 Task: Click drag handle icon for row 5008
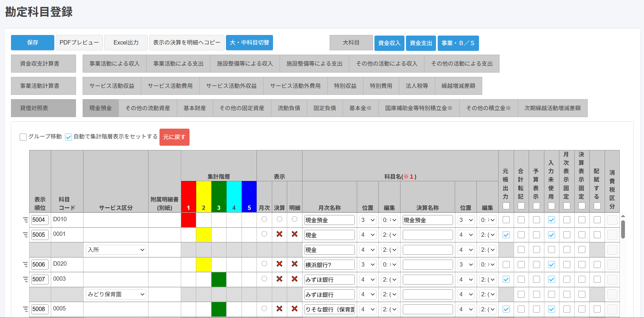(25, 309)
